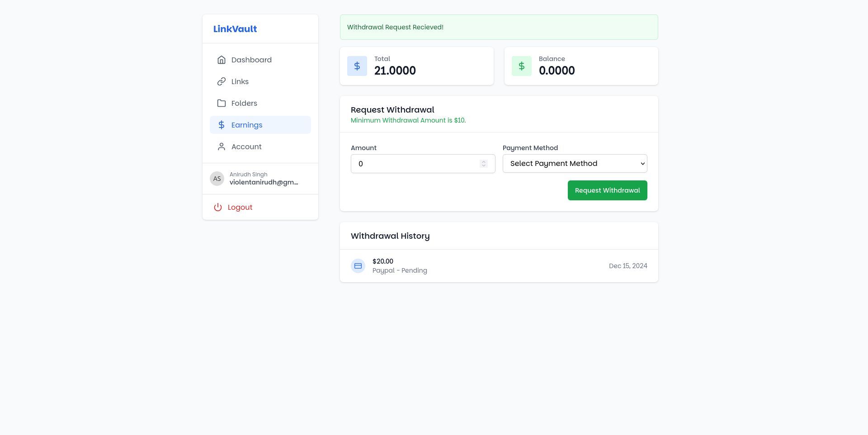Viewport: 868px width, 435px height.
Task: Click the LinkVault logo link
Action: 235,29
